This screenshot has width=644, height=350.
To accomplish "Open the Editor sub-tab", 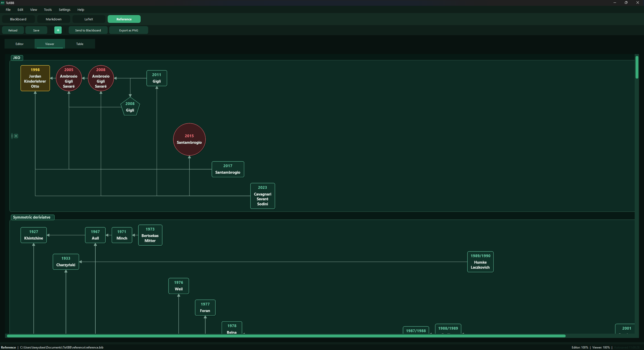I will (20, 44).
